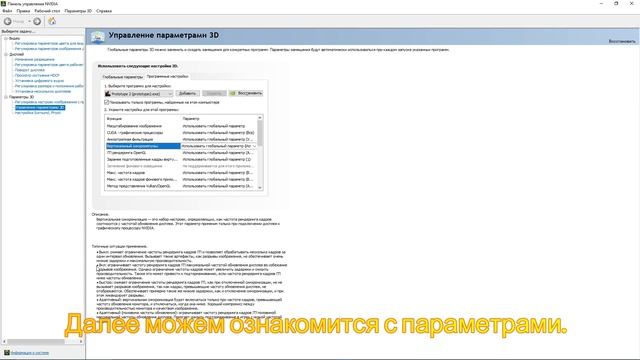Open desktop color adjustment tree item

[x=49, y=65]
